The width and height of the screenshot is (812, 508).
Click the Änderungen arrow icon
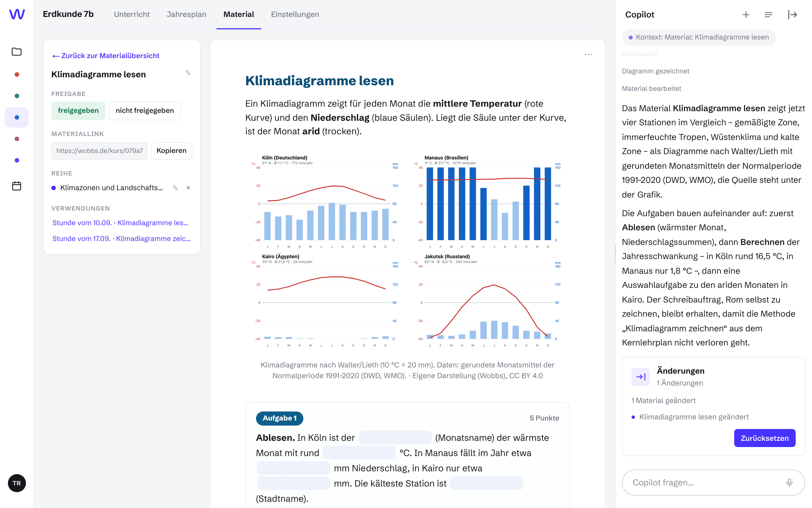coord(641,377)
